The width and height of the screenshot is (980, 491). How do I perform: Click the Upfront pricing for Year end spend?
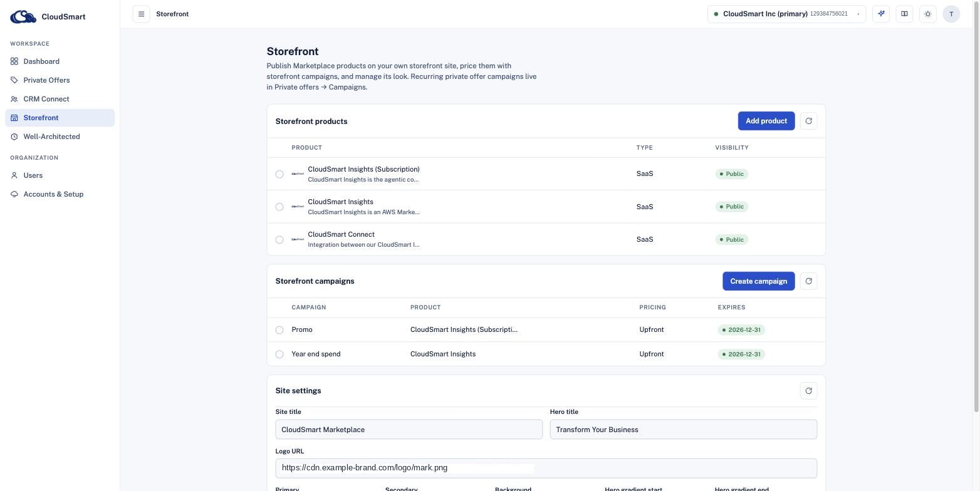click(652, 354)
